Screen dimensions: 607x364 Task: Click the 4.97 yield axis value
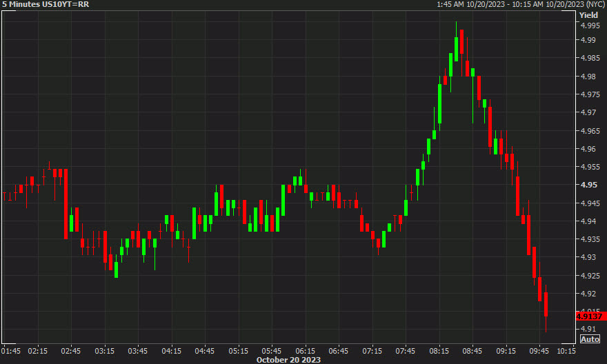[588, 112]
